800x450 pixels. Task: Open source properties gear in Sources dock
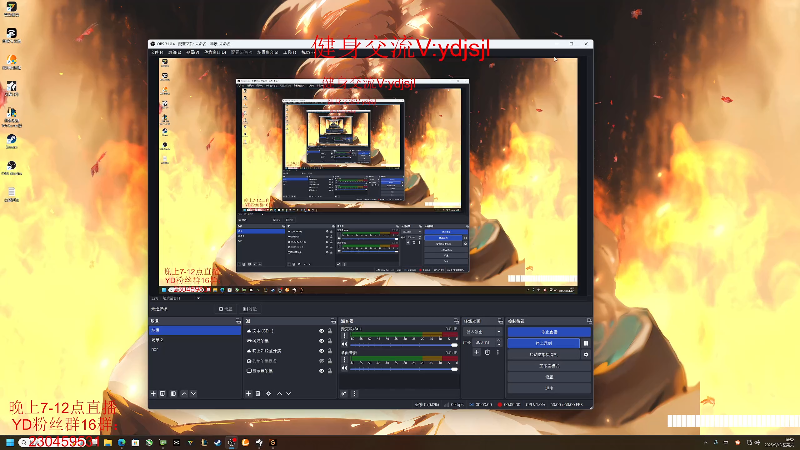(269, 393)
